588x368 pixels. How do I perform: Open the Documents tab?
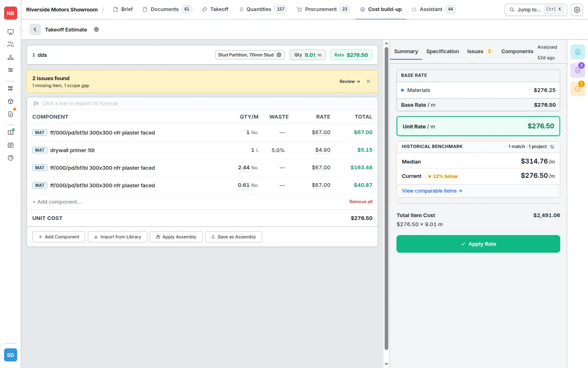(x=167, y=9)
